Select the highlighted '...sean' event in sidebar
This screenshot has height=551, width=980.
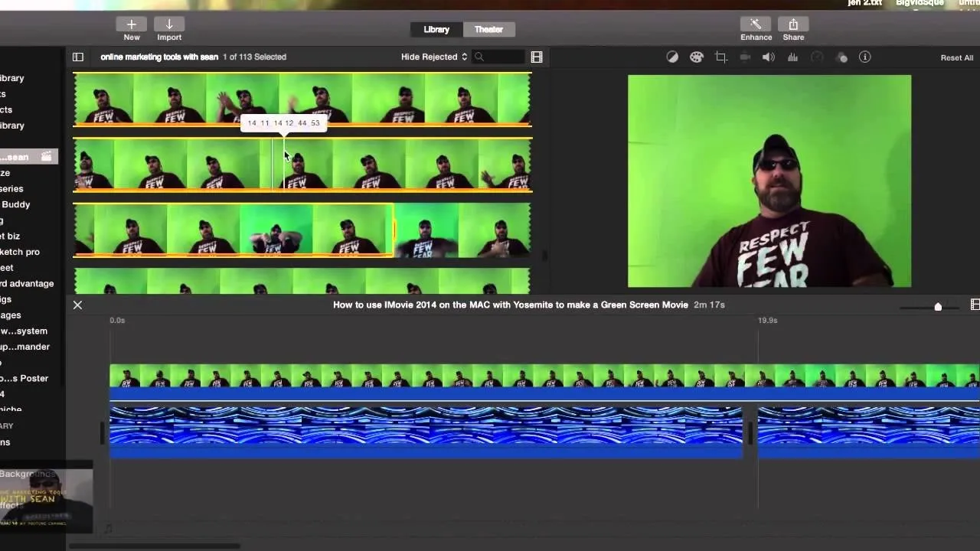(x=28, y=157)
